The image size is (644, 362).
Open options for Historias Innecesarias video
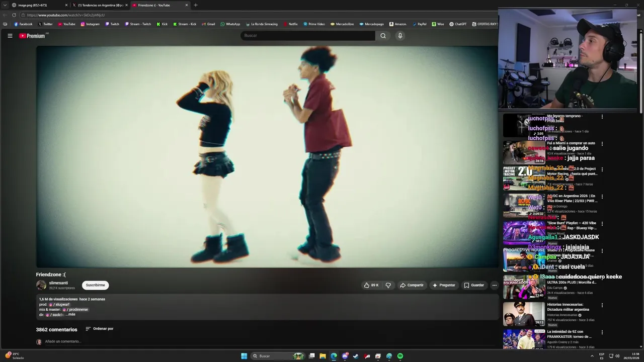[x=602, y=305]
